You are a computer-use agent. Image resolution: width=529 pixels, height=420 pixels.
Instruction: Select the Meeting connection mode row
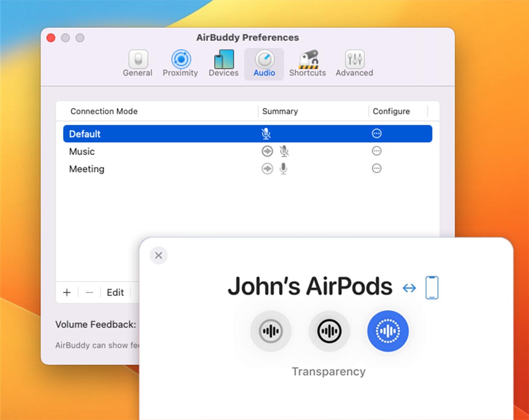[x=247, y=169]
